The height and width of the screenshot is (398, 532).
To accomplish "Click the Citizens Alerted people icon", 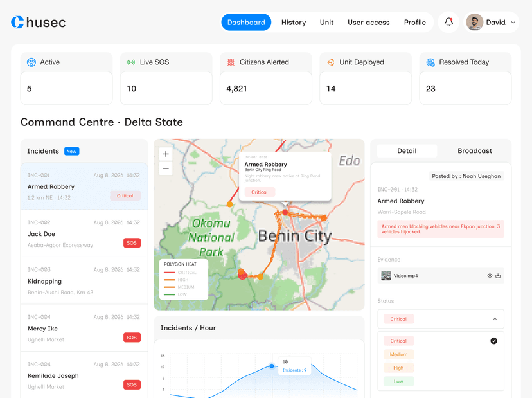I will pyautogui.click(x=231, y=62).
